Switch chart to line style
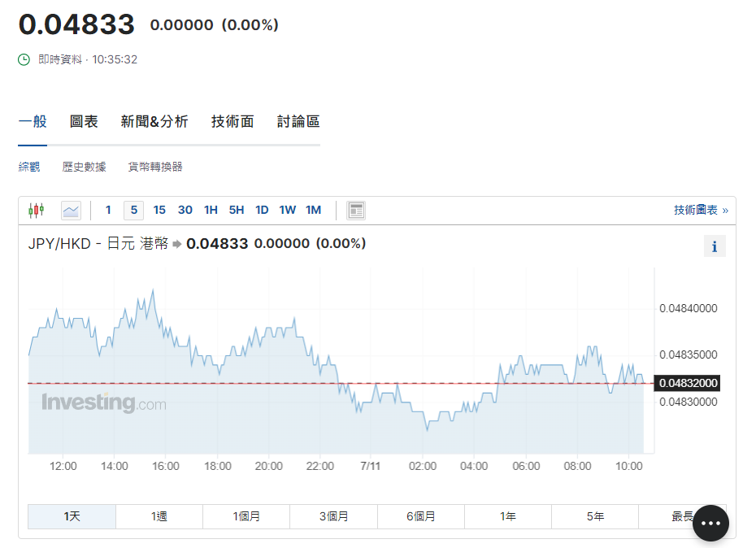Image resolution: width=756 pixels, height=548 pixels. click(71, 210)
